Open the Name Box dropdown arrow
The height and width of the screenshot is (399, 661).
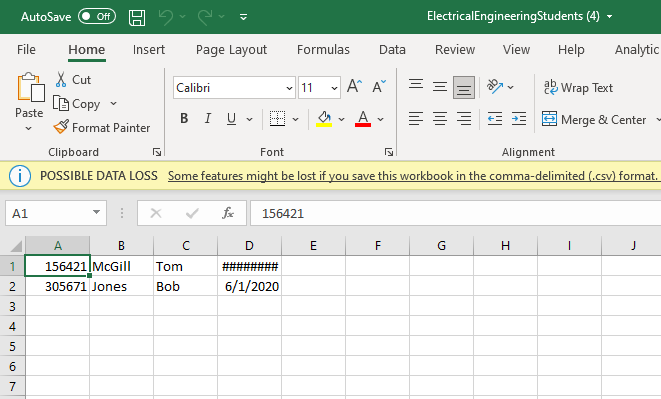tap(97, 213)
